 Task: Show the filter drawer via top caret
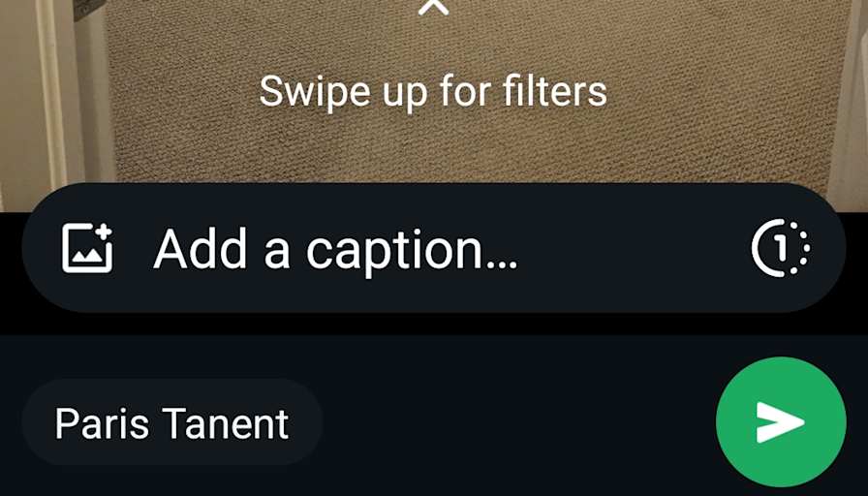[433, 7]
